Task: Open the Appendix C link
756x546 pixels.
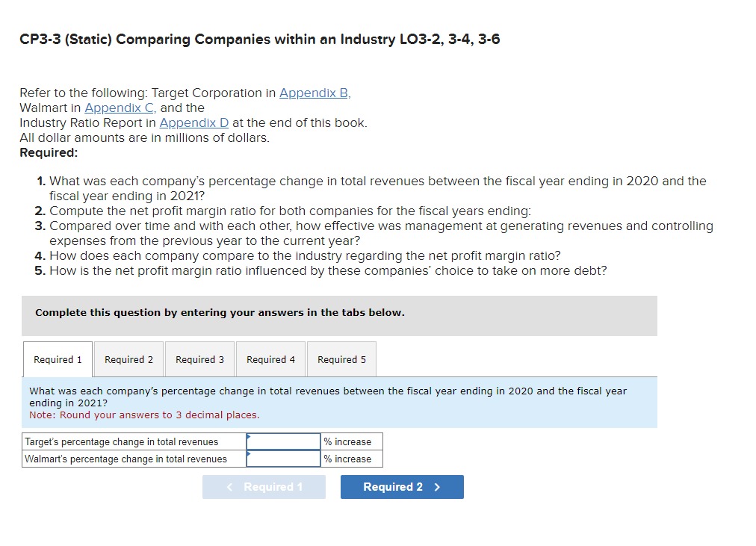Action: point(120,108)
